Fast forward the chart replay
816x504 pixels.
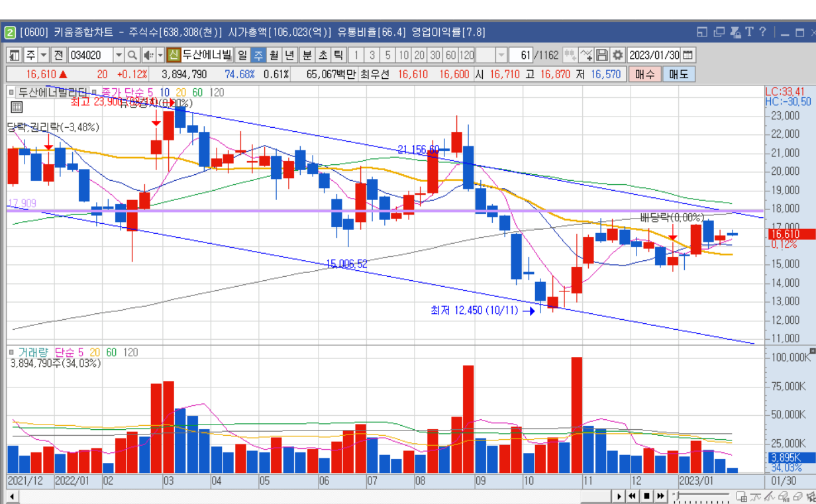(x=661, y=496)
